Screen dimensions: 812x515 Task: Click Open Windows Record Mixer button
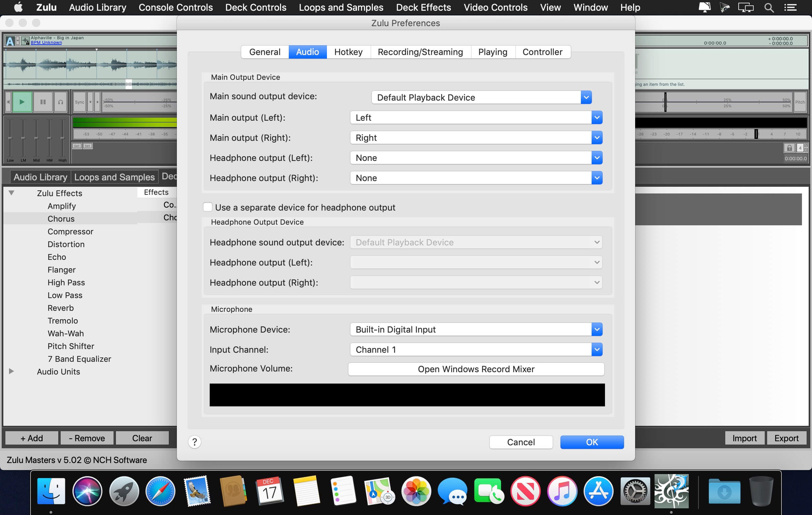click(476, 369)
